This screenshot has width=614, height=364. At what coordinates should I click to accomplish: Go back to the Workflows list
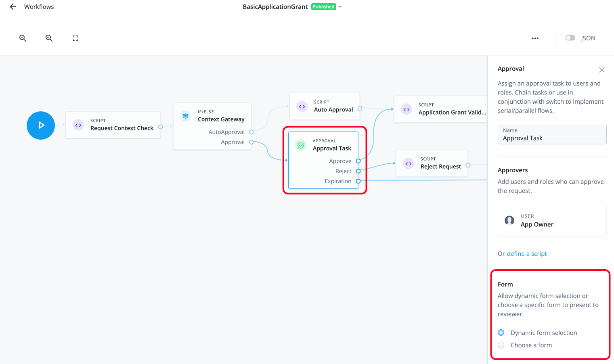(x=12, y=6)
